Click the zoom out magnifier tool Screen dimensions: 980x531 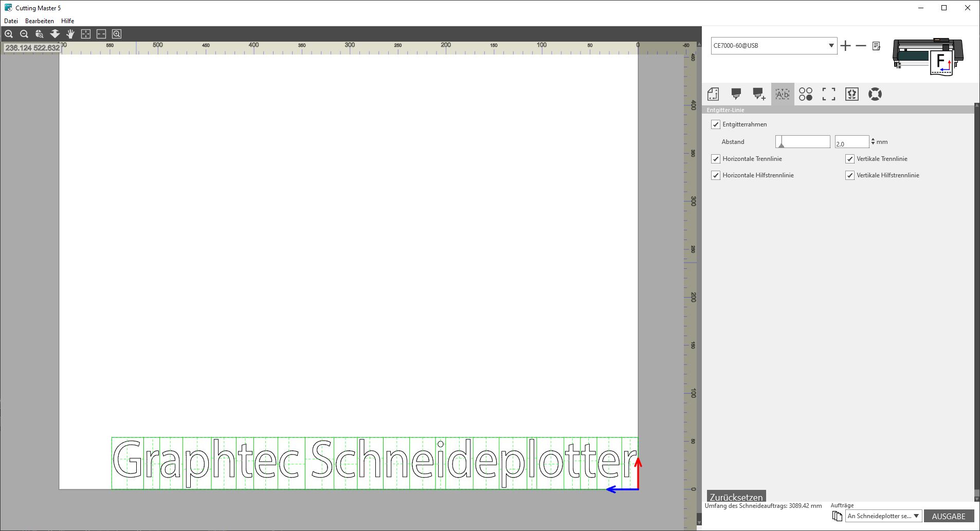coord(24,34)
